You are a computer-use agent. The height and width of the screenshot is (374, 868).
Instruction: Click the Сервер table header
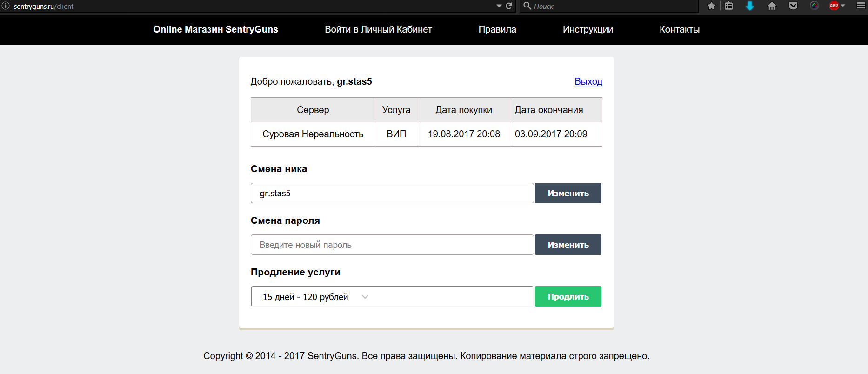click(x=313, y=110)
